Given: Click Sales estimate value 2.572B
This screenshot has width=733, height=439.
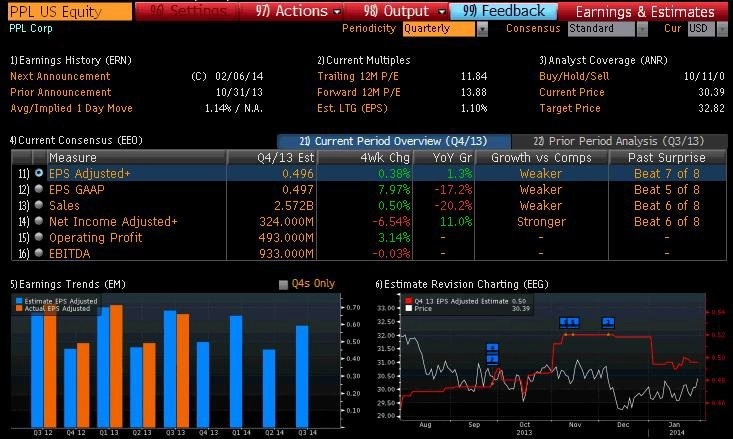Looking at the screenshot, I should tap(294, 206).
